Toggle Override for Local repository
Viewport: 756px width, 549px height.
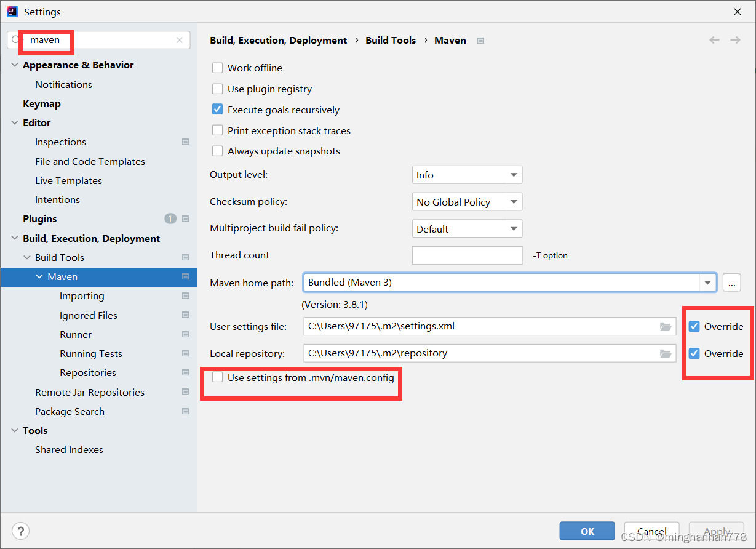(x=694, y=353)
